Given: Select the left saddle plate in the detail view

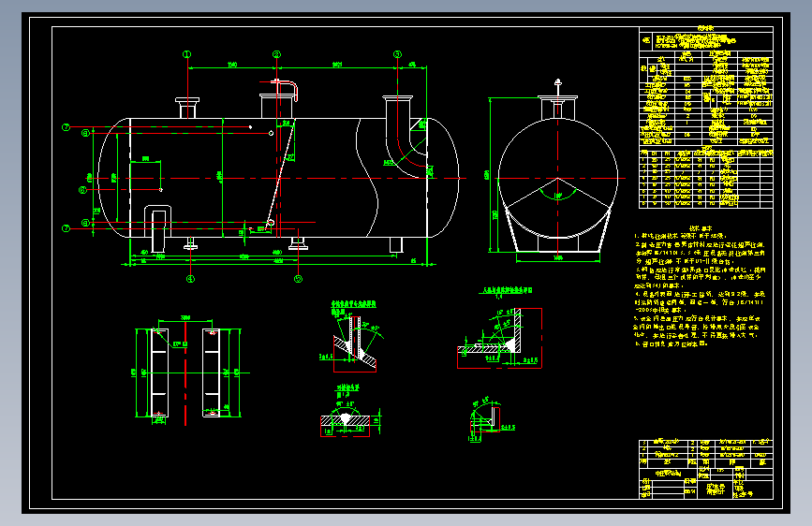Looking at the screenshot, I should click(x=159, y=373).
